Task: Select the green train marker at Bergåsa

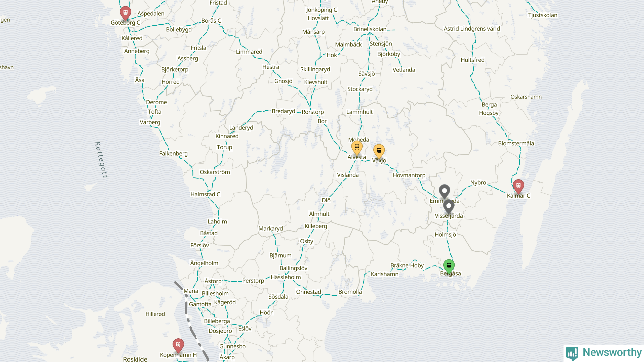Action: [449, 266]
